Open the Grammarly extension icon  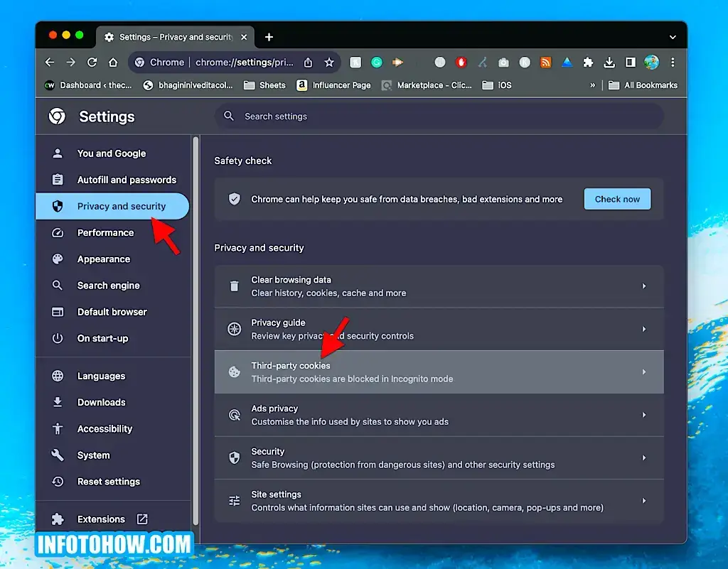click(x=377, y=62)
